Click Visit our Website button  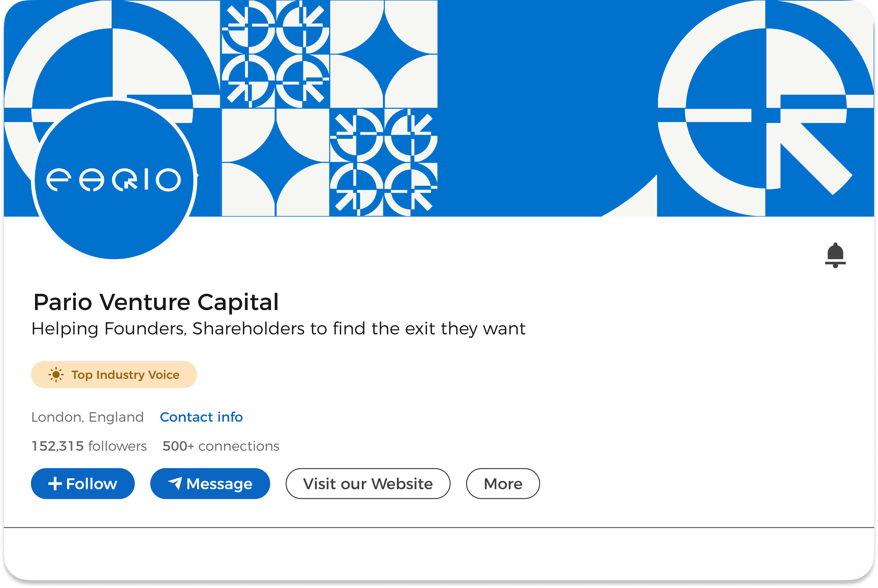click(x=368, y=483)
